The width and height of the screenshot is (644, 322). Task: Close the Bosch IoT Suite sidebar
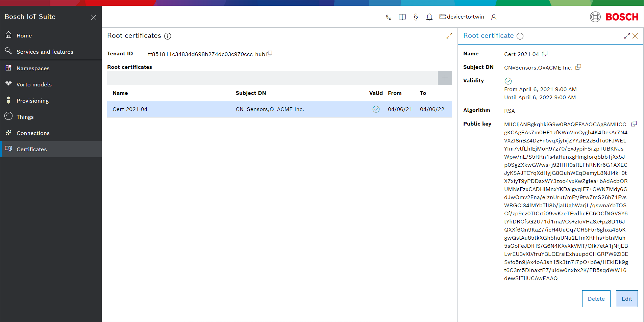(x=94, y=17)
